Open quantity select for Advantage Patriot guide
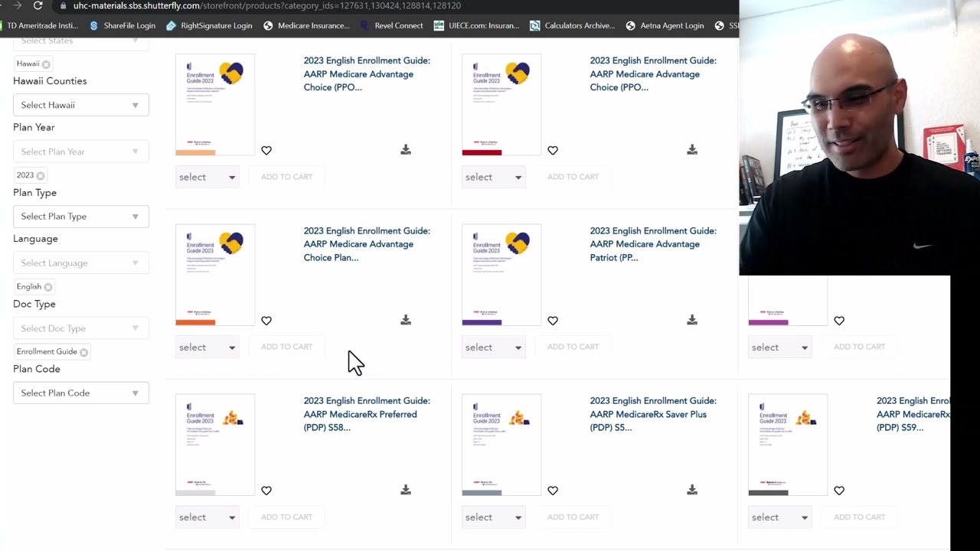 point(493,347)
